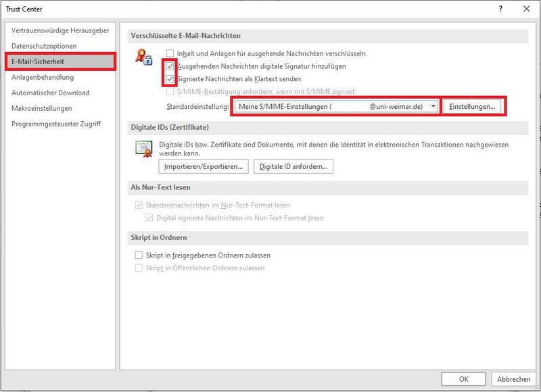The height and width of the screenshot is (392, 541).
Task: Click the encrypted mail certificate-and-lock icon
Action: click(x=144, y=57)
